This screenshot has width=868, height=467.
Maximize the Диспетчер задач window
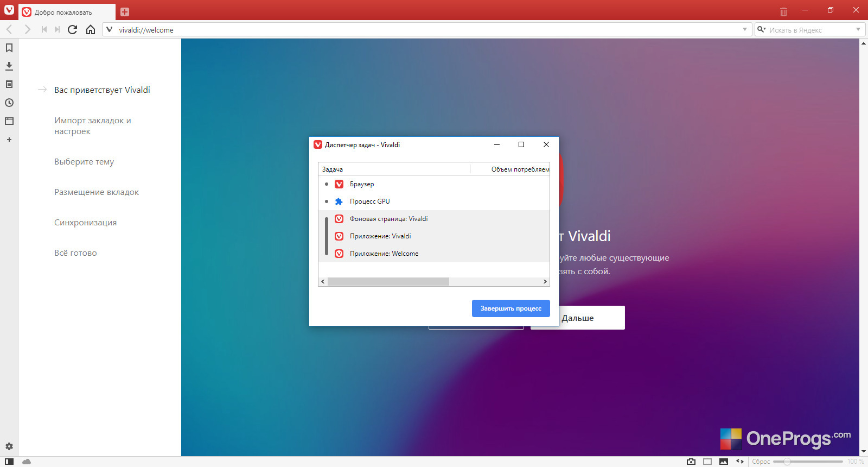(x=521, y=144)
